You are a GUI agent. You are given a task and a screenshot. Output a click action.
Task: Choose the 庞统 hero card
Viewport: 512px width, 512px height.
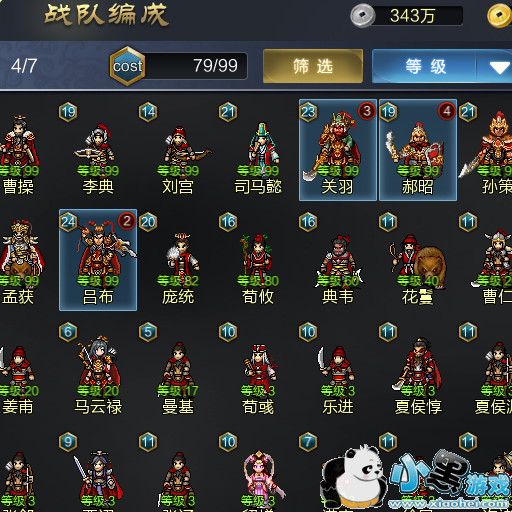coord(178,260)
